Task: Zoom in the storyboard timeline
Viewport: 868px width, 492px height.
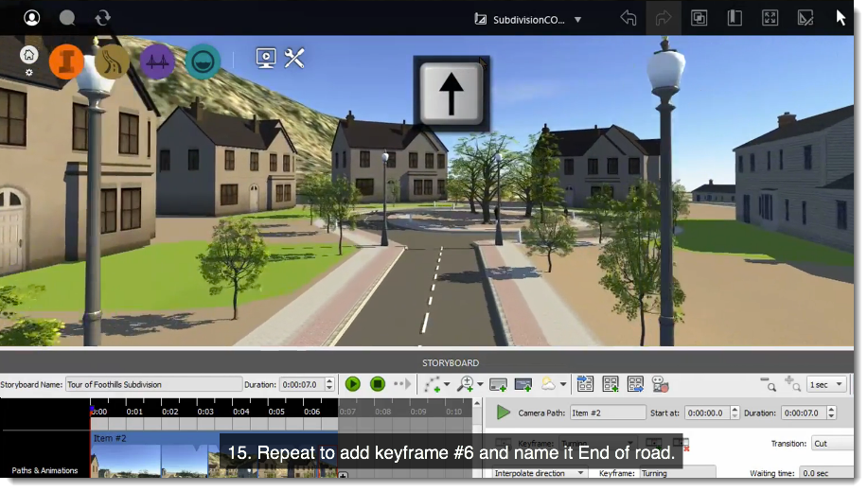Action: point(792,384)
